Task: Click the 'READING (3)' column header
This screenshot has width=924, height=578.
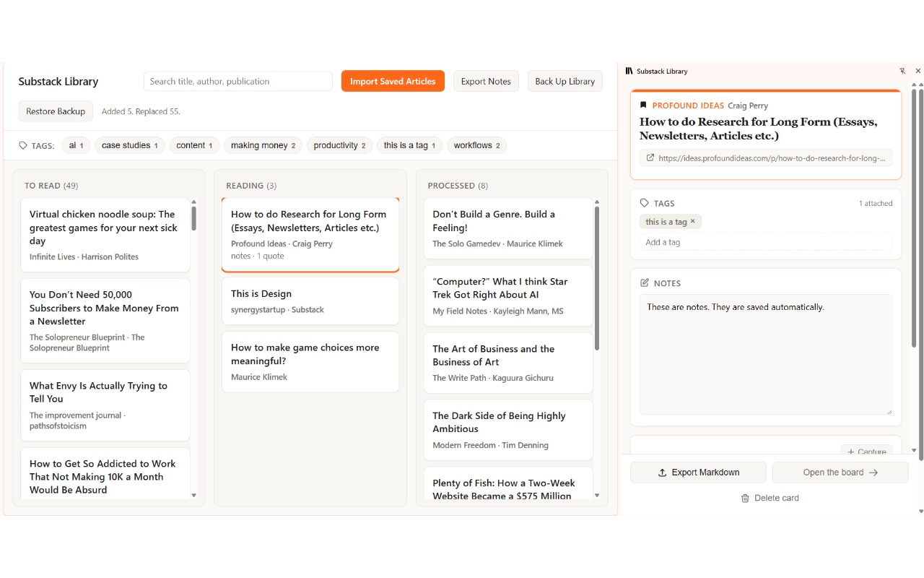Action: [251, 186]
